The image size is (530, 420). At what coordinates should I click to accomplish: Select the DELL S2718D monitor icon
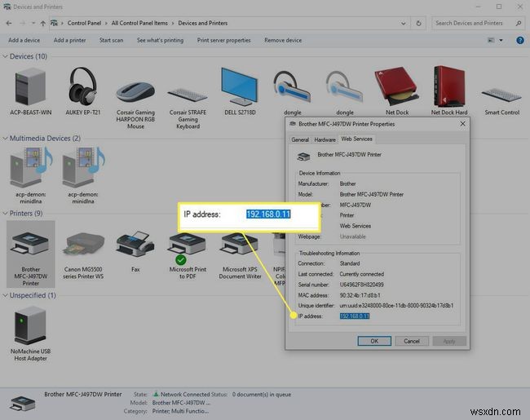(239, 86)
